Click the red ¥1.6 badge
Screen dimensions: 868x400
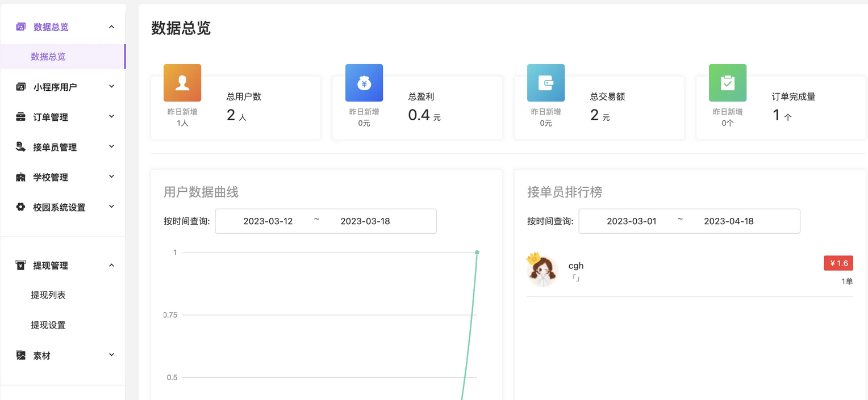pyautogui.click(x=838, y=263)
